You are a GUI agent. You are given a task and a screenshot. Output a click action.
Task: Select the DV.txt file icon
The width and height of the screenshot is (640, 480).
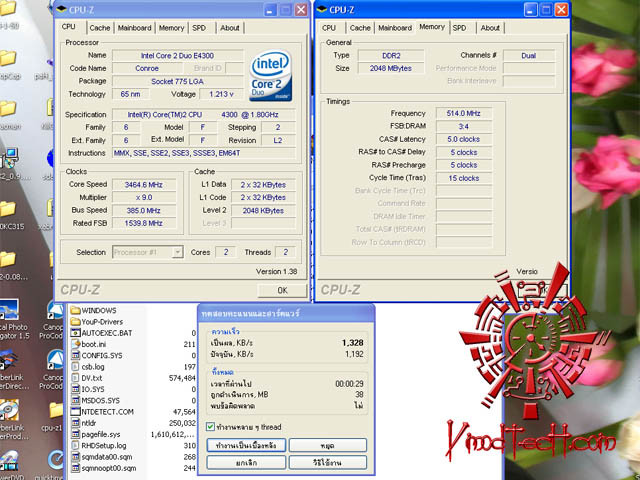pos(75,378)
